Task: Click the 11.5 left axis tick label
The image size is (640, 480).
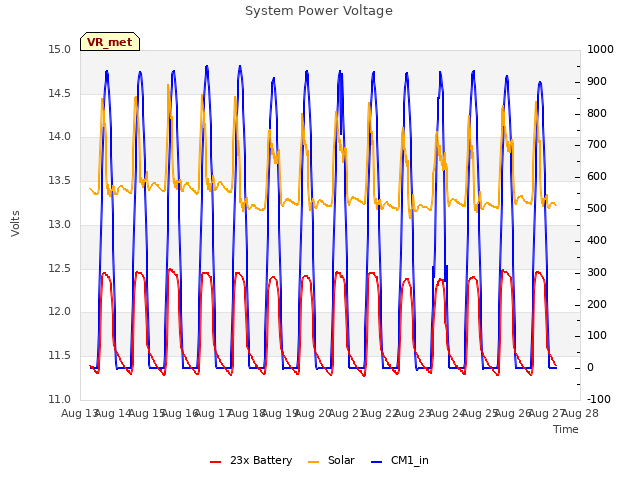Action: pos(60,356)
